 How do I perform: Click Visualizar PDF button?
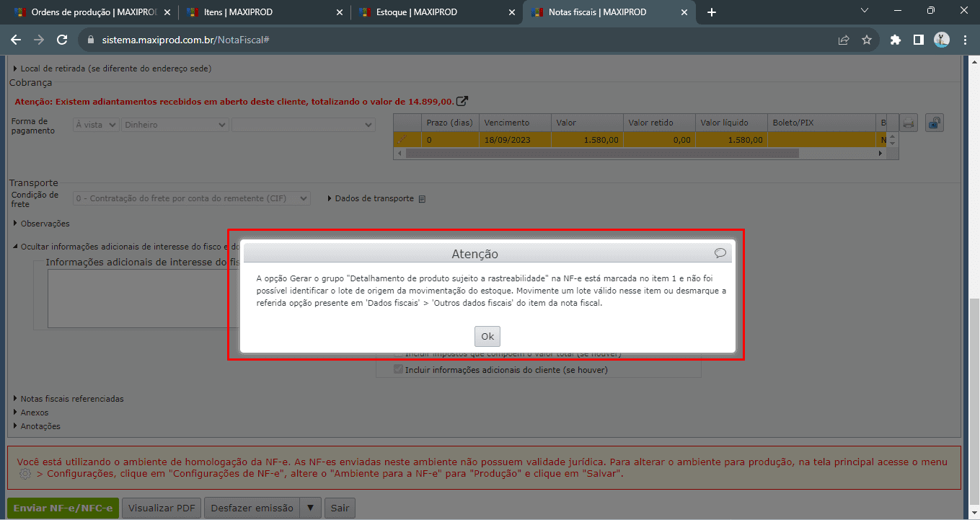162,508
